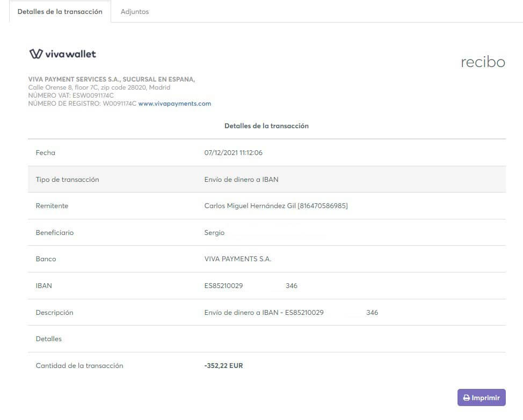Open the Adjuntos tab
The image size is (523, 420).
point(135,12)
